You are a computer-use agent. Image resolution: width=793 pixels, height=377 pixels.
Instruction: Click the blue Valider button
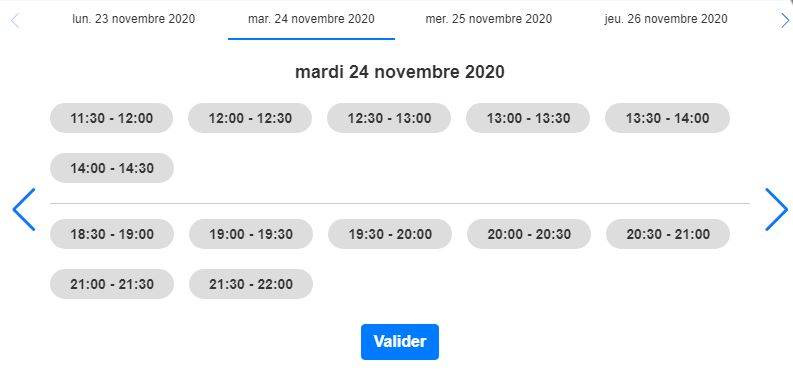[x=400, y=342]
